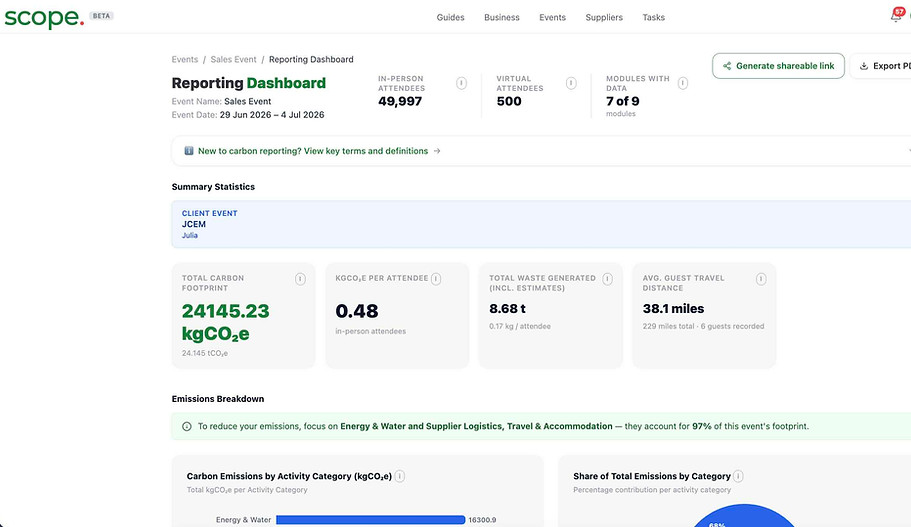The height and width of the screenshot is (527, 911).
Task: Show info for Avg. Guest Travel Distance
Action: pos(761,279)
